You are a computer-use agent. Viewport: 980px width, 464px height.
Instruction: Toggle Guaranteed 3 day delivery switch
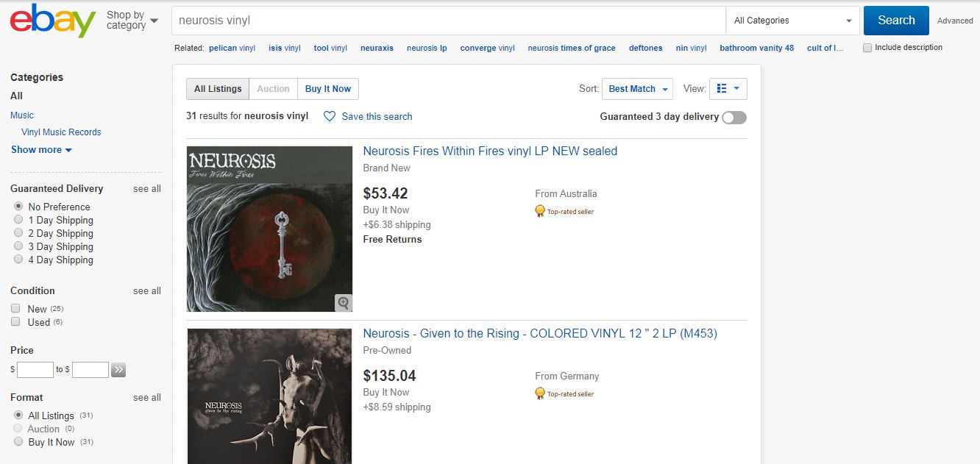pos(734,118)
